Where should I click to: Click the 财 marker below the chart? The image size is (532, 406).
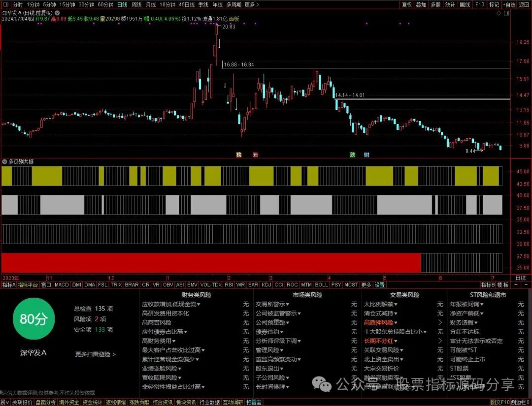coord(366,155)
